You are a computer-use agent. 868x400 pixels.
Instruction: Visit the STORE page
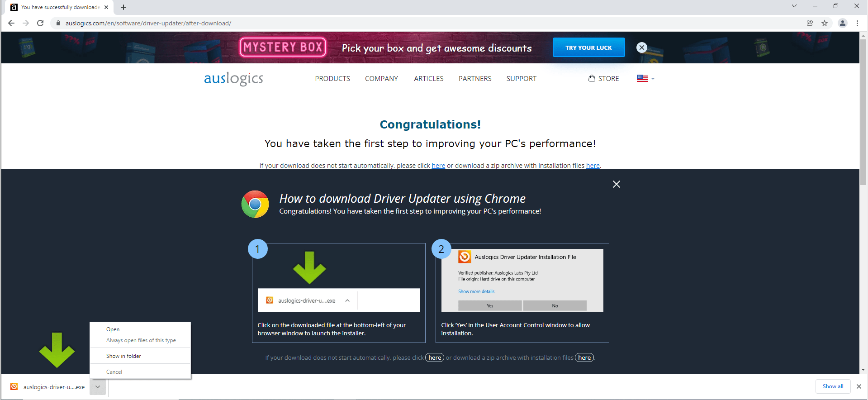(603, 79)
